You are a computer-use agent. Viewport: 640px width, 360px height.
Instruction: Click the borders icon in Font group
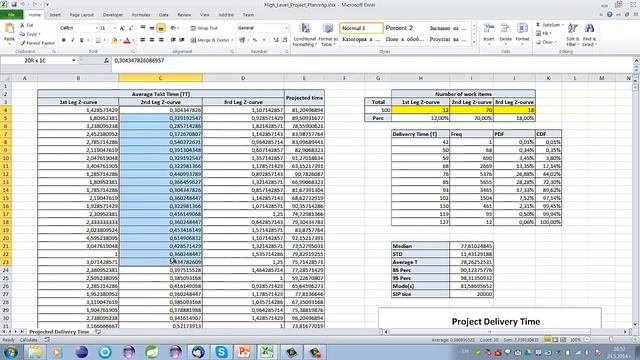pyautogui.click(x=98, y=40)
